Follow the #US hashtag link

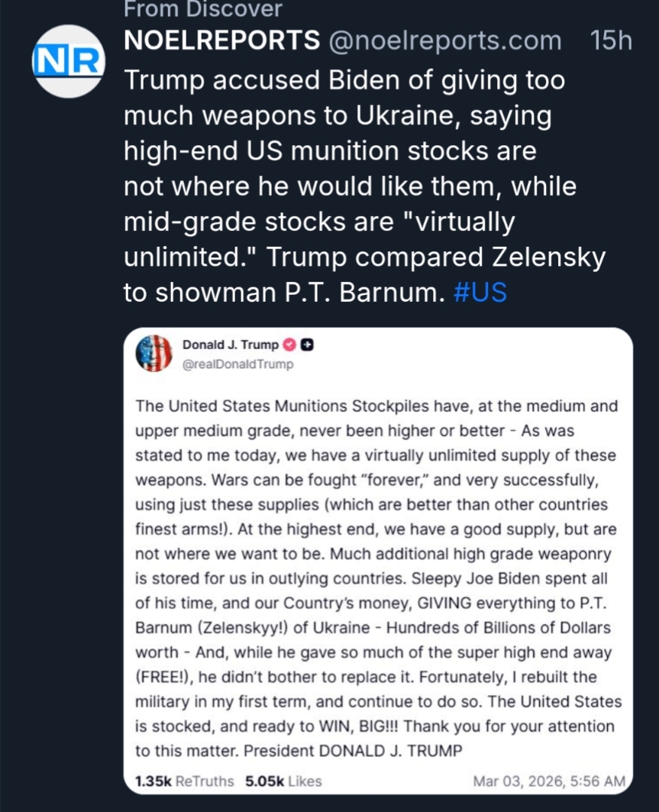(480, 293)
